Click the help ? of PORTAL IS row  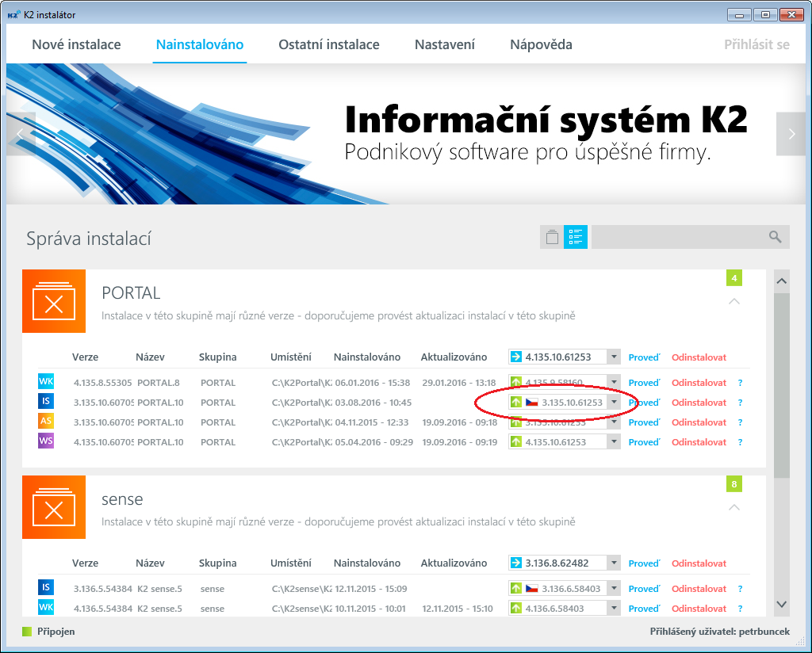tap(740, 403)
